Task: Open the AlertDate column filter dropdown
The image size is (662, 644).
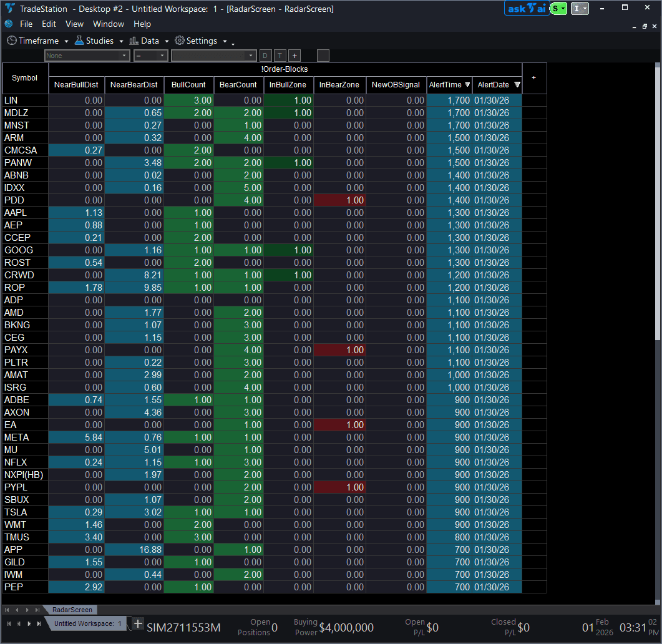Action: (517, 85)
